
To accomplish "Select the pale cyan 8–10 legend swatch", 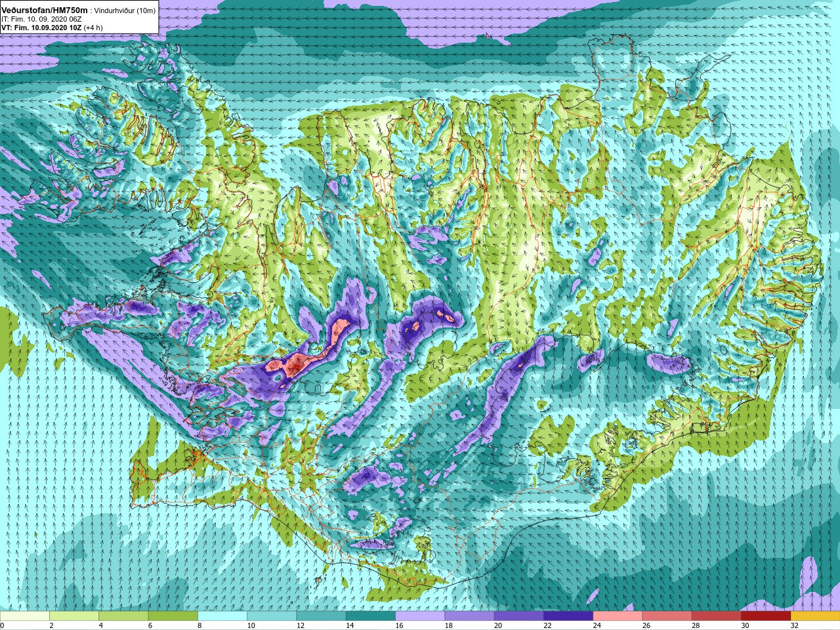I will 222,616.
